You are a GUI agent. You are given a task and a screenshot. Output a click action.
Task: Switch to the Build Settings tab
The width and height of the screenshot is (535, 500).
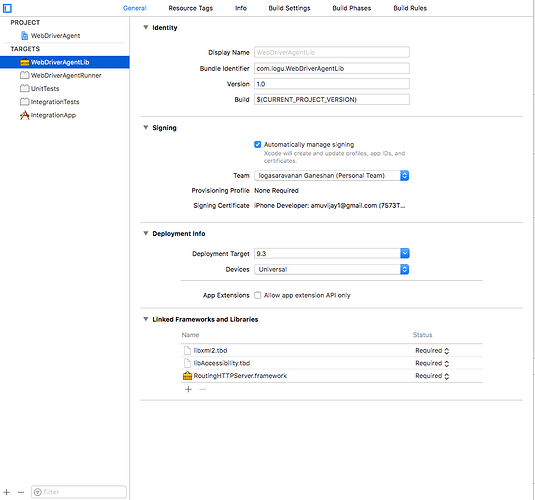[289, 8]
